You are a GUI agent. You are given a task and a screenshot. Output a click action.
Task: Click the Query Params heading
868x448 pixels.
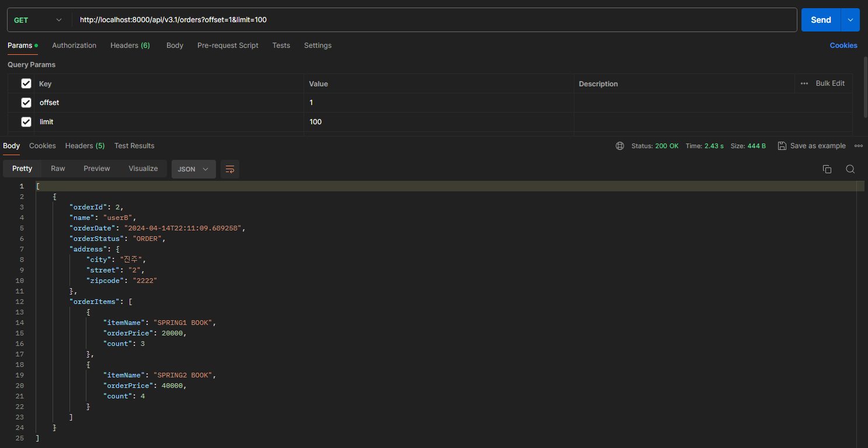(x=32, y=65)
